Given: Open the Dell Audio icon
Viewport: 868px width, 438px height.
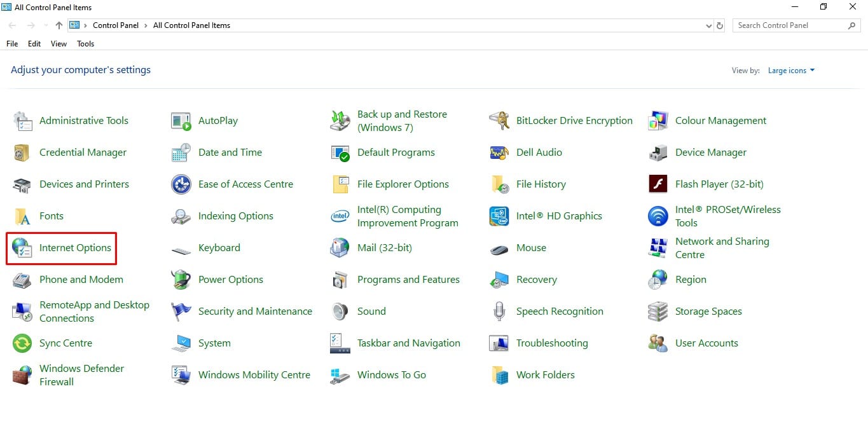Looking at the screenshot, I should click(x=499, y=153).
